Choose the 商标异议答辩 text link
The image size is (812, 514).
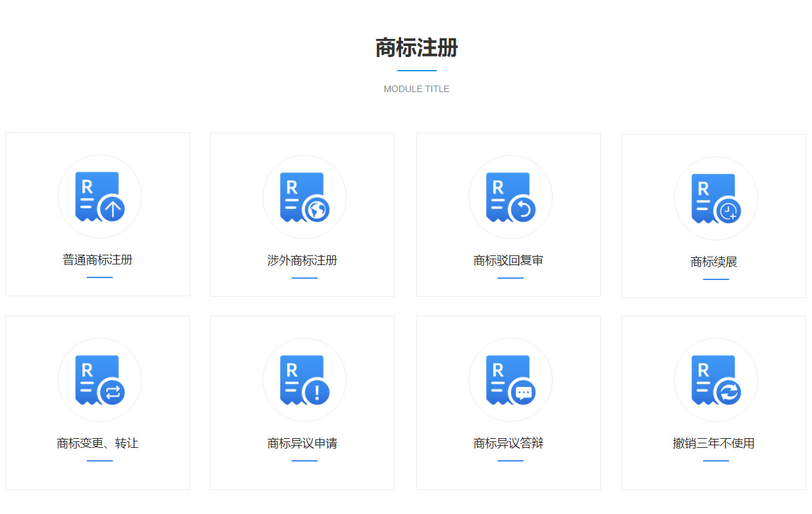click(x=509, y=443)
